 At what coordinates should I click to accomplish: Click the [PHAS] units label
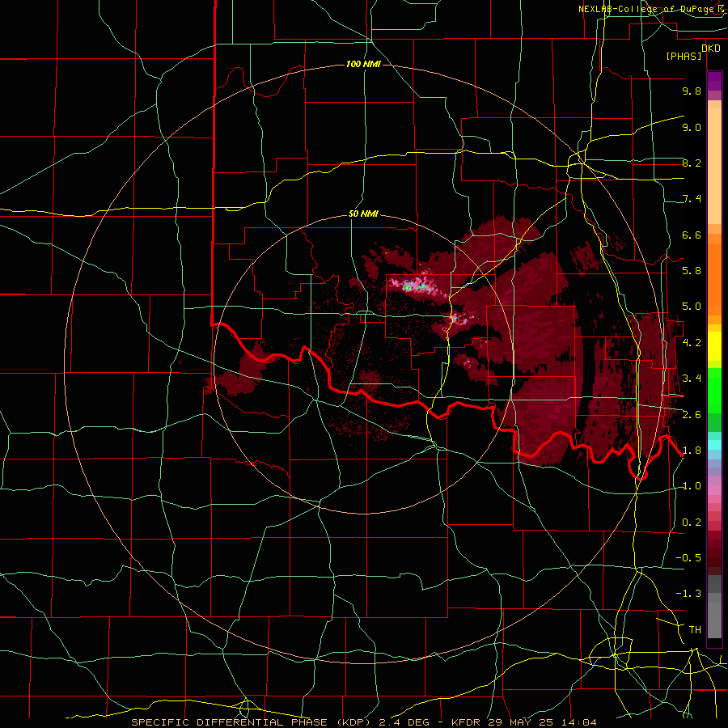tap(684, 57)
